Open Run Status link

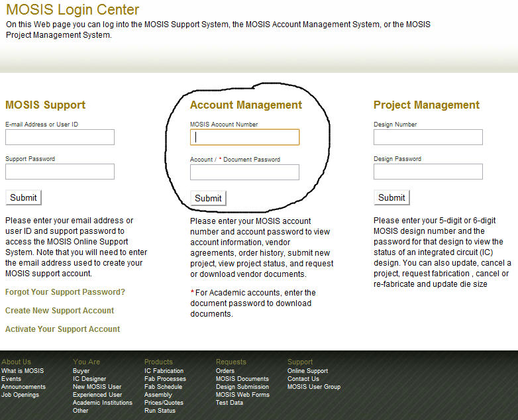[x=160, y=411]
